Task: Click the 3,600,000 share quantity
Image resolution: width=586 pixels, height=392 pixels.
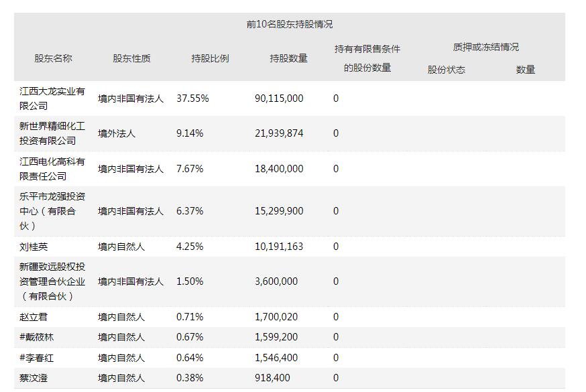Action: [276, 281]
